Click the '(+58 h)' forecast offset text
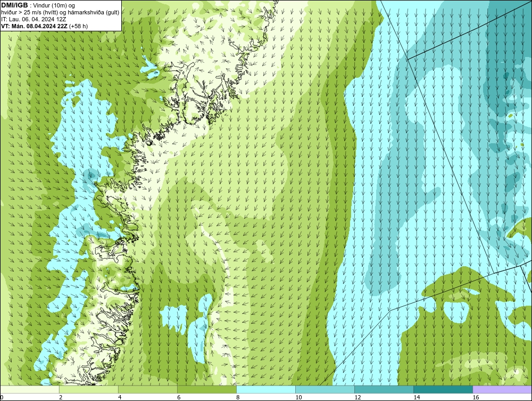The height and width of the screenshot is (401, 532). point(78,26)
